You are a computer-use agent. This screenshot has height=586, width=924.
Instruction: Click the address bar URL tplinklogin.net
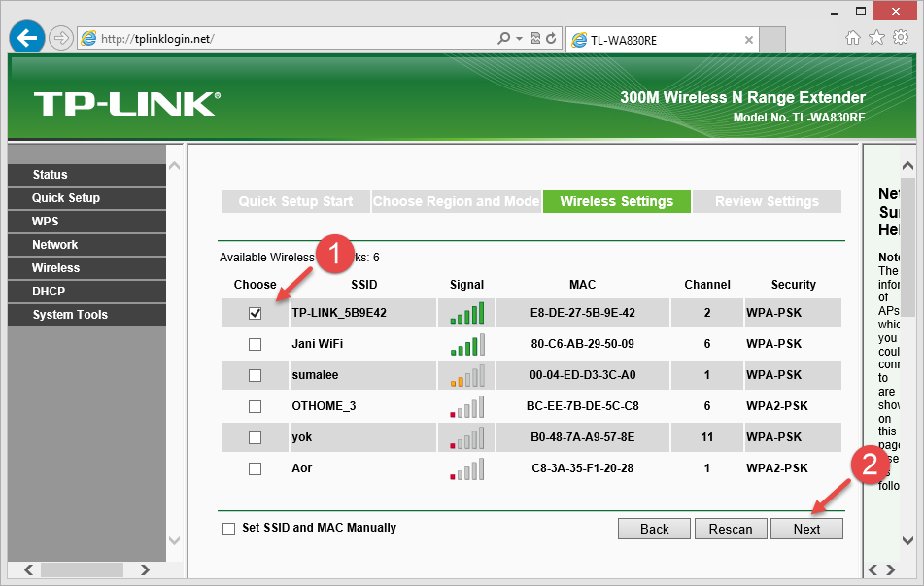pos(157,39)
